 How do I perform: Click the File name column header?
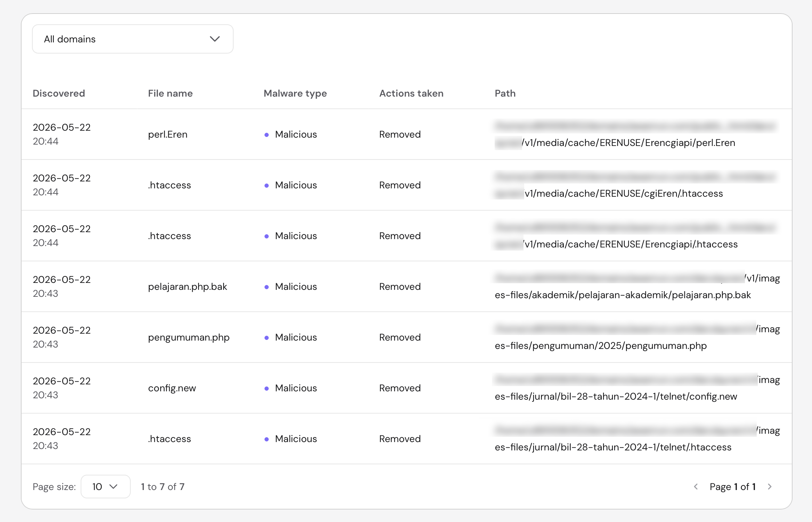[x=170, y=93]
